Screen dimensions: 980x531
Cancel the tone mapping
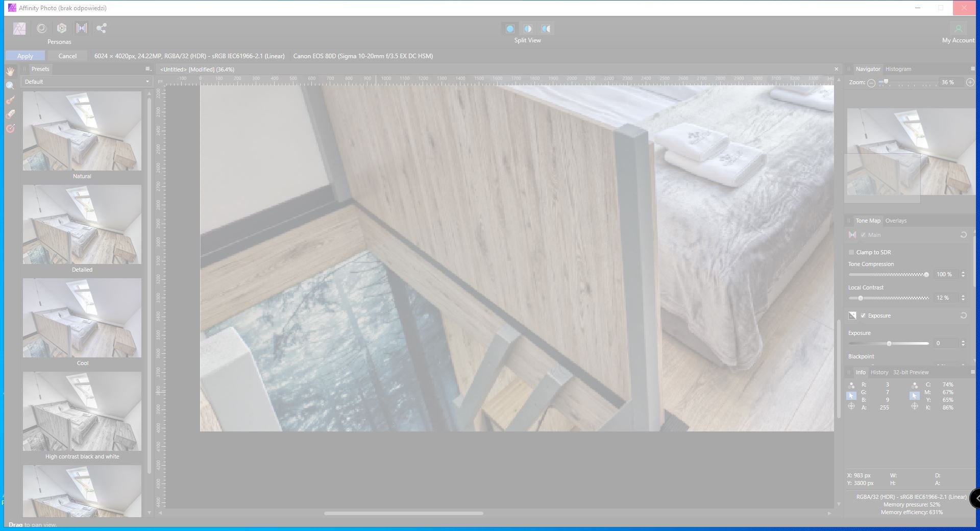tap(67, 56)
